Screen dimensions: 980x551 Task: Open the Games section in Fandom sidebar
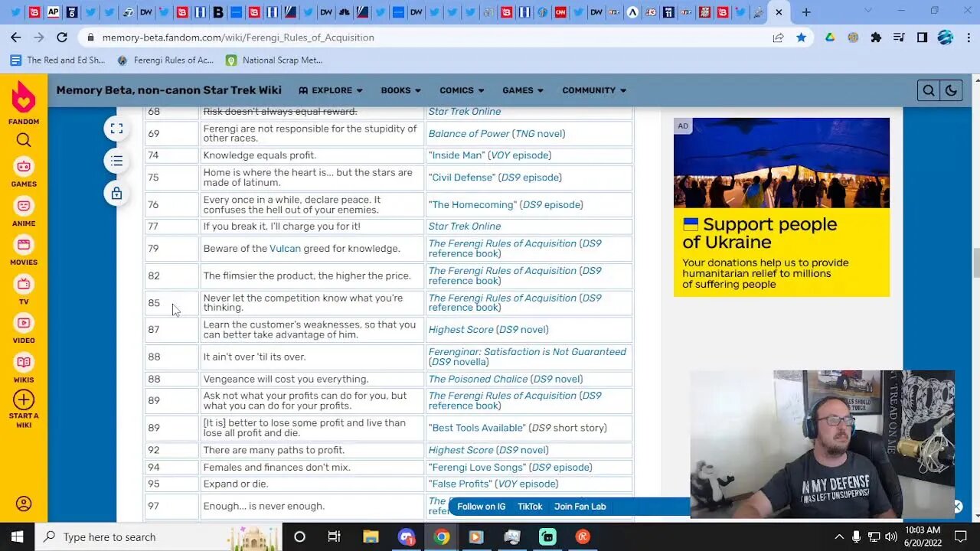click(x=24, y=172)
